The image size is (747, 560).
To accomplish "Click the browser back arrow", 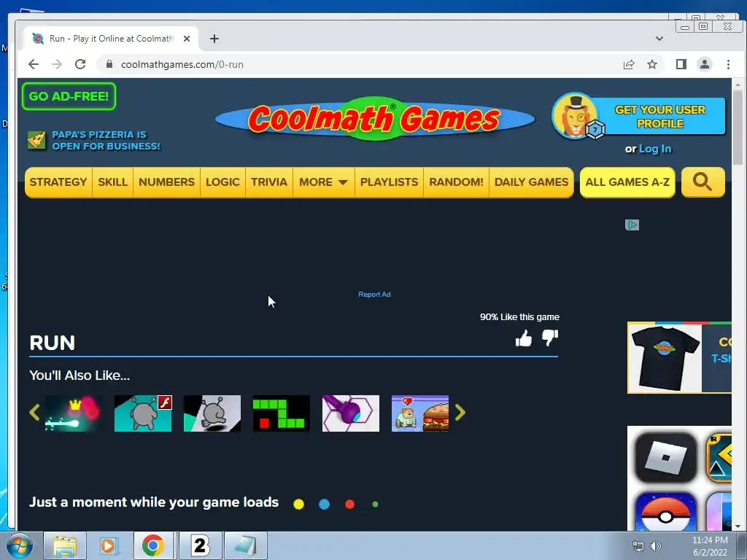I will (34, 64).
